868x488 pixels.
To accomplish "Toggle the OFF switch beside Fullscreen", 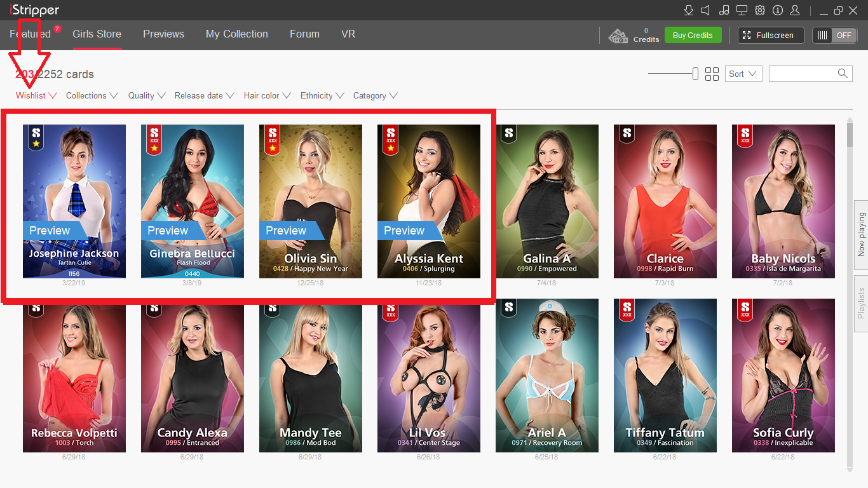I will (834, 36).
